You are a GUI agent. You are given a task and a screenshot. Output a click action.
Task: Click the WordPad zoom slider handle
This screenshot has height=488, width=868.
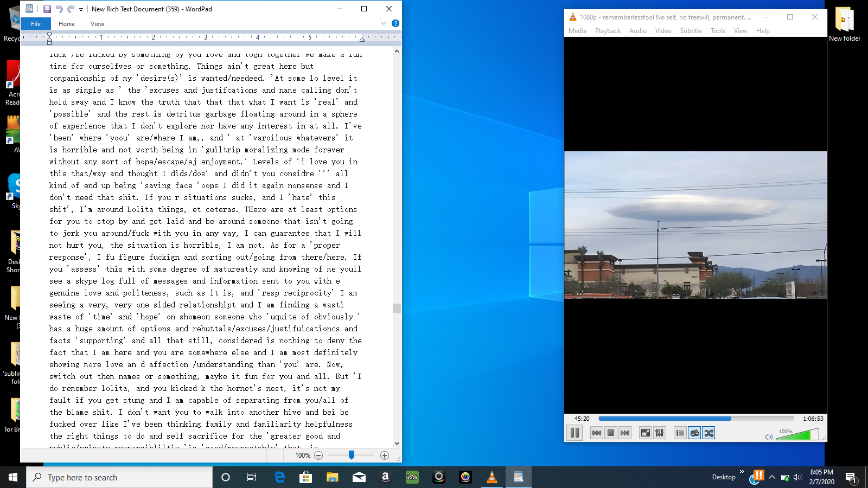352,455
